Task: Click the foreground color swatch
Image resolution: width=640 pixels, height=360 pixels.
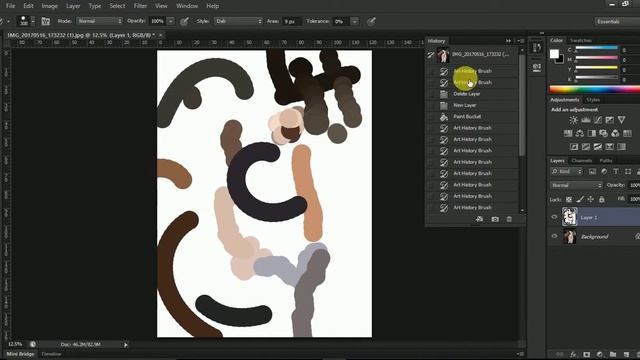Action: tap(554, 54)
